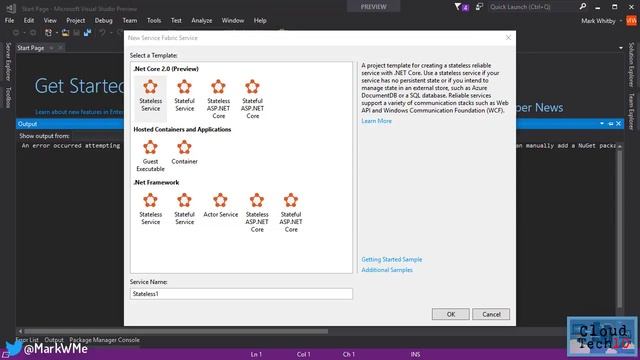Choose the Actor Service template
Screen dimensions: 640x360
coord(220,206)
